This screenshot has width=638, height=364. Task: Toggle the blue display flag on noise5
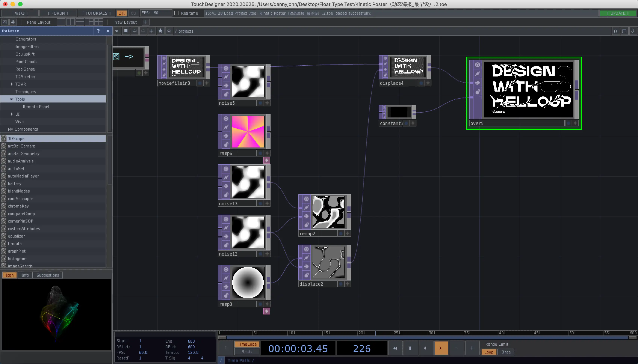point(260,103)
